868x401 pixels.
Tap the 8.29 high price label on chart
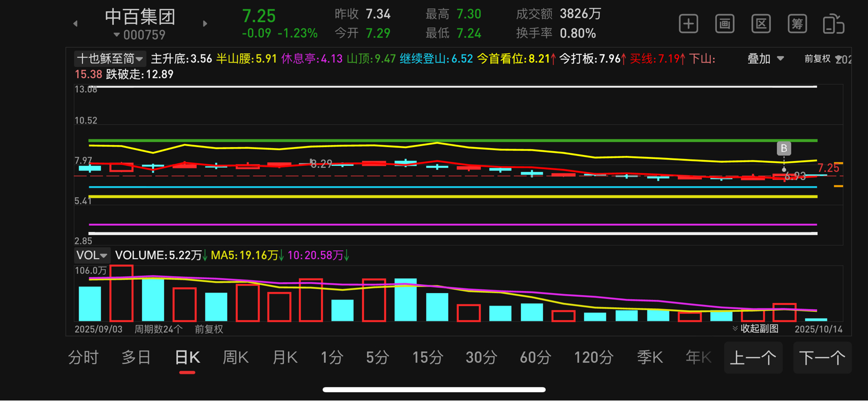[x=321, y=164]
